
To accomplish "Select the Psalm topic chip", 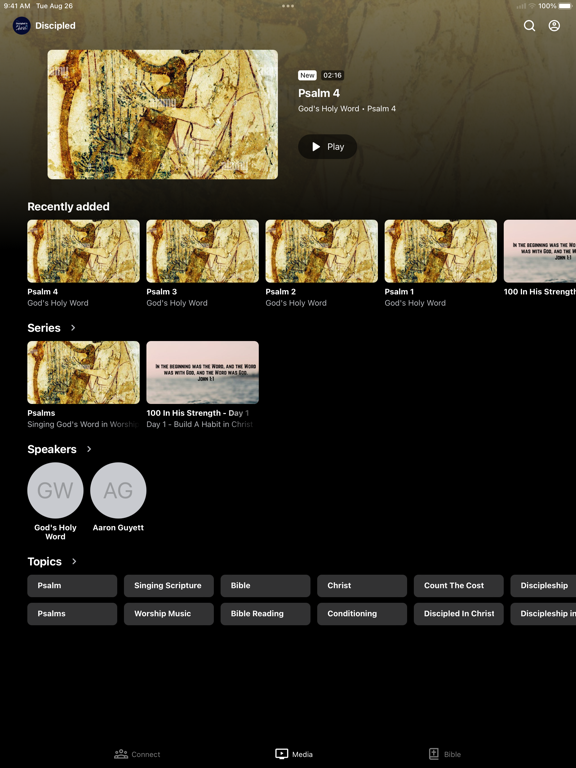I will 72,586.
